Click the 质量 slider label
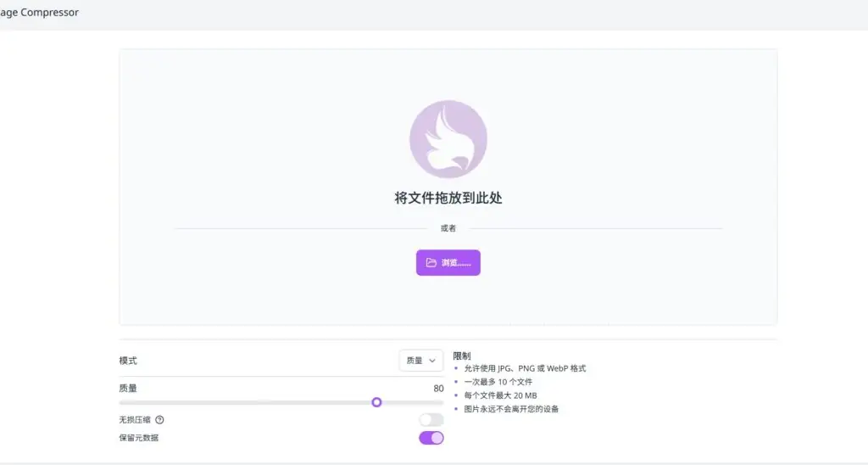The height and width of the screenshot is (465, 868). coord(128,389)
